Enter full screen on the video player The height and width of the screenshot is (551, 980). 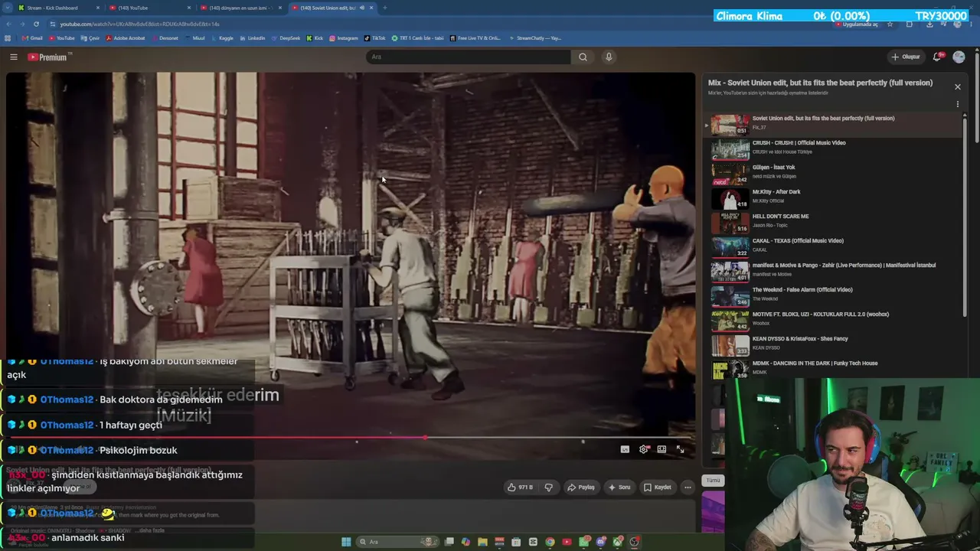click(680, 449)
